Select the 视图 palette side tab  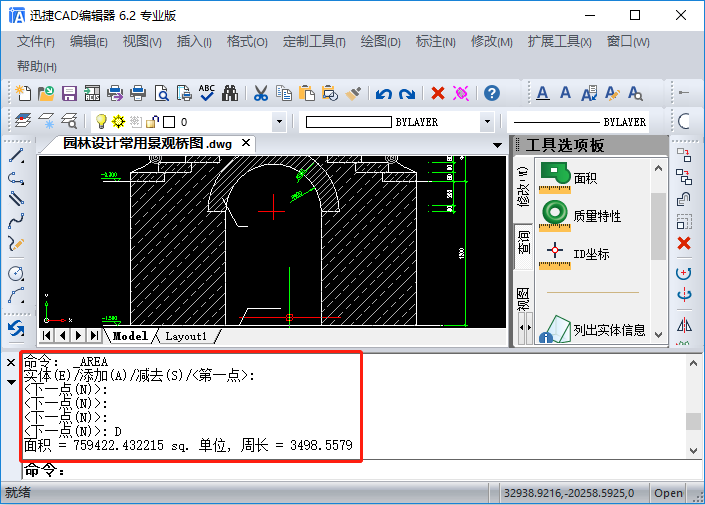523,299
